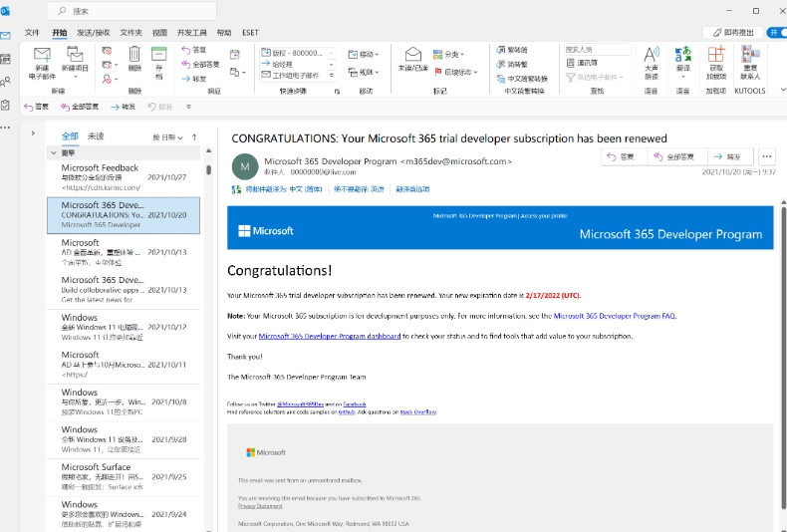This screenshot has height=532, width=787.
Task: Click the Coming Soon (即将推出) button
Action: [733, 32]
